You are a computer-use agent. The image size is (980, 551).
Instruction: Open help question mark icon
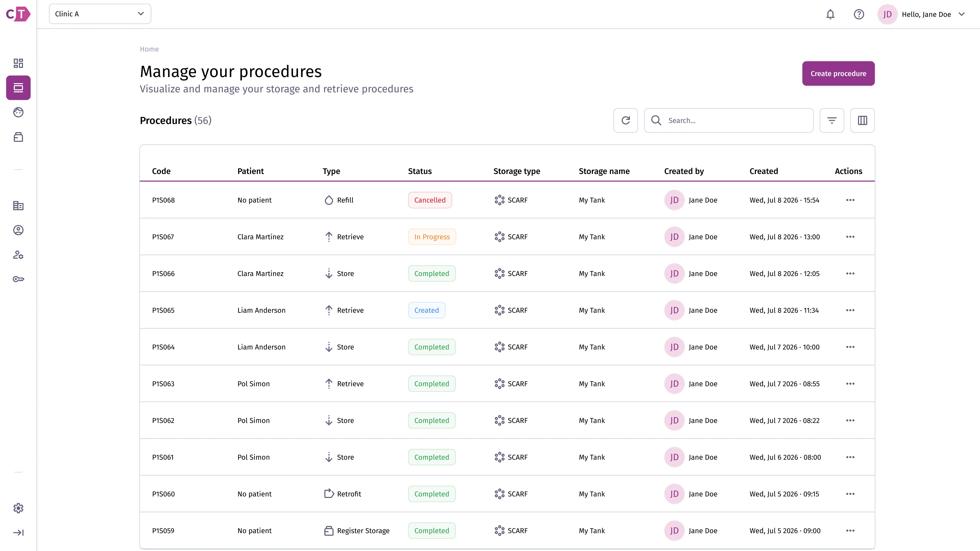tap(859, 15)
